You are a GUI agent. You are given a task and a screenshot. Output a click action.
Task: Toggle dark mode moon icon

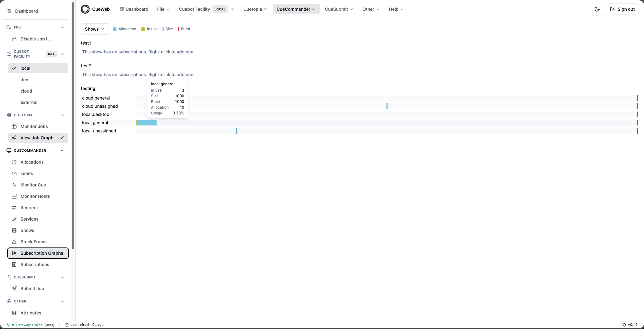pos(597,9)
